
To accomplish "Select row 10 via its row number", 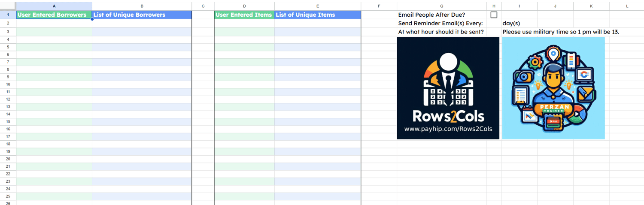I will 8,84.
